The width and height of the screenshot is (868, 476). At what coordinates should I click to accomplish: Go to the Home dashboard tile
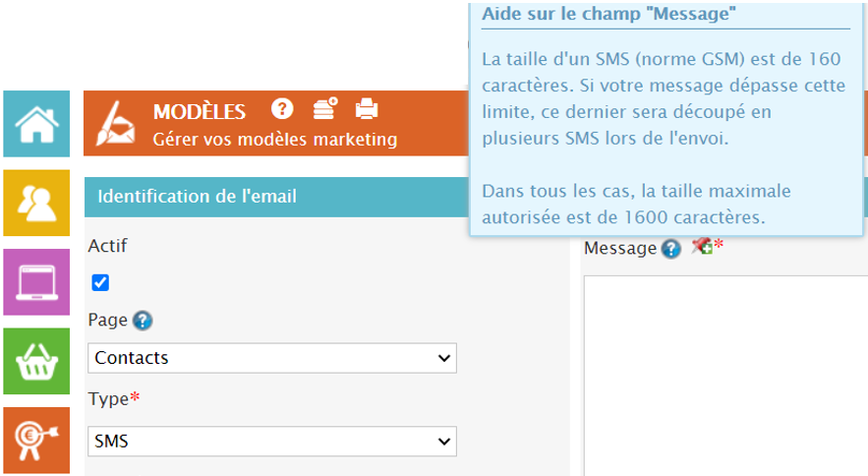36,124
